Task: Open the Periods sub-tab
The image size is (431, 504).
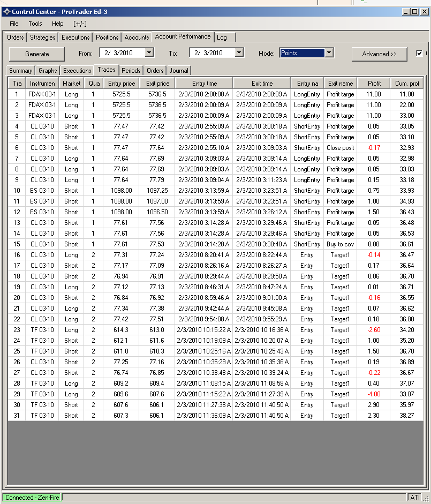Action: (131, 71)
